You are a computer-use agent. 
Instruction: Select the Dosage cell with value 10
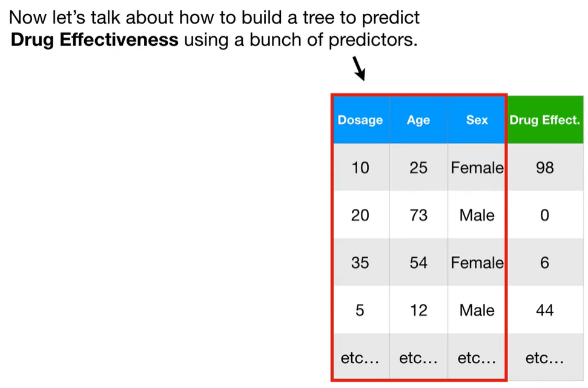click(x=360, y=167)
